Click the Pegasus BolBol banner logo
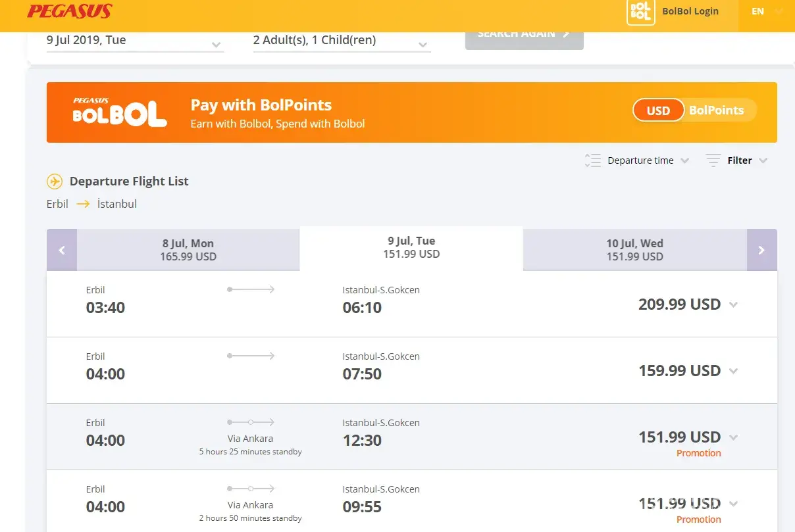 [119, 112]
